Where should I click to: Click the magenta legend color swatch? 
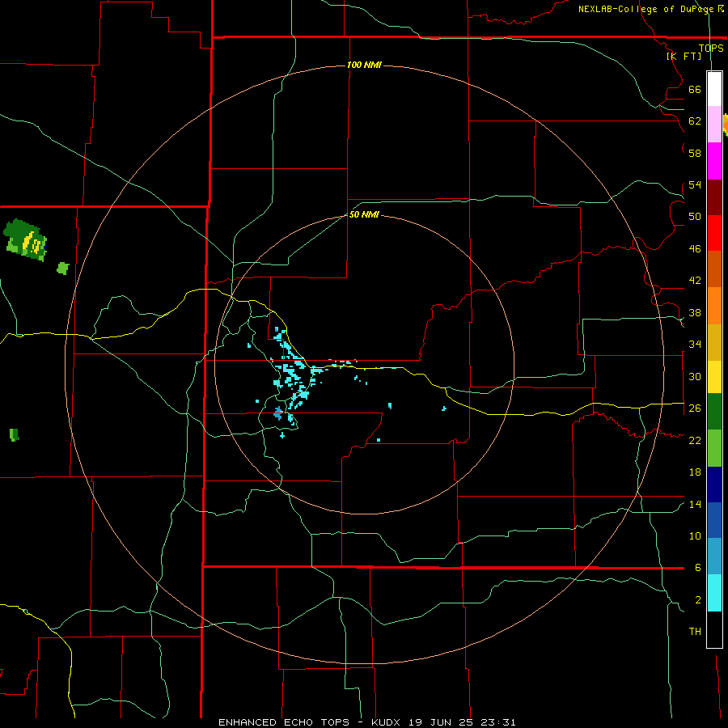(x=714, y=161)
